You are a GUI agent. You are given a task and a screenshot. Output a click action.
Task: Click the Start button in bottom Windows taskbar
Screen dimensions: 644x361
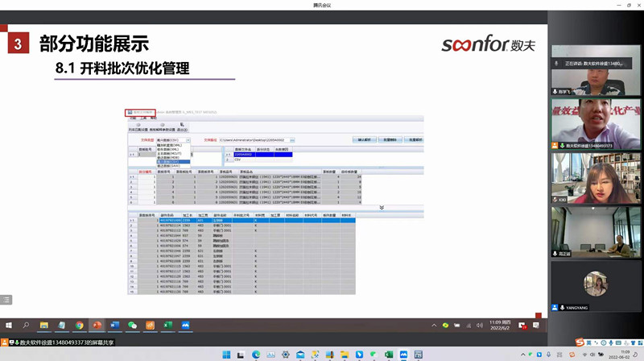pos(226,355)
